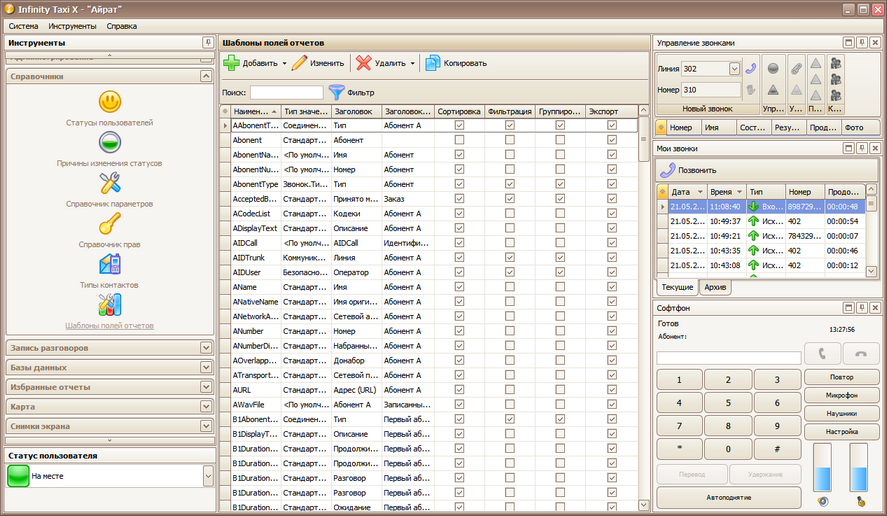This screenshot has height=516, width=887.
Task: Open the Справка menu
Action: click(122, 26)
